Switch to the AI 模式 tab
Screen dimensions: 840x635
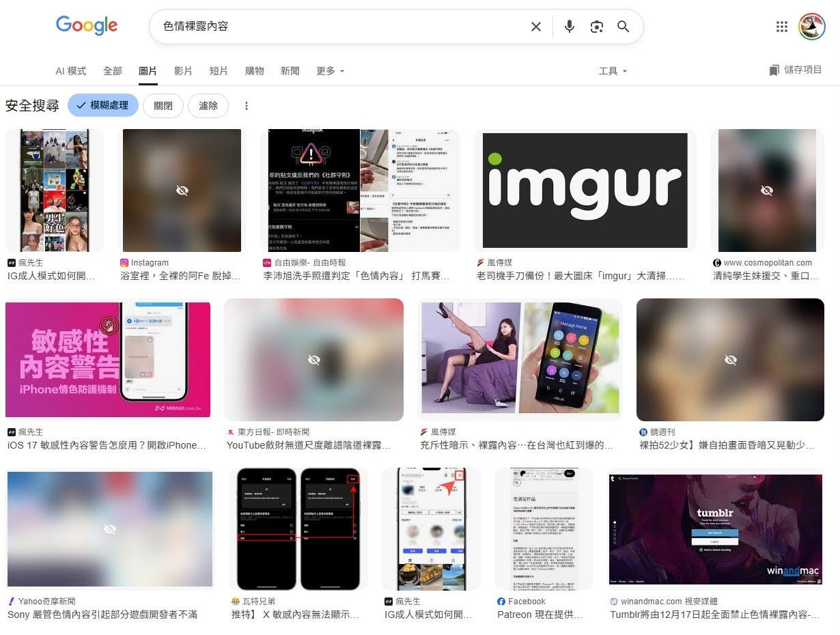(x=71, y=71)
